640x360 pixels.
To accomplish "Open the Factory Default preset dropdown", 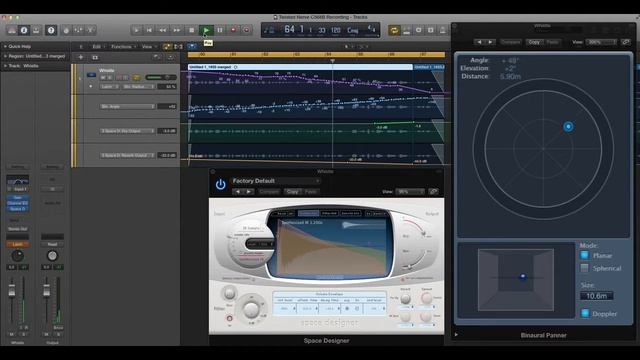I will pyautogui.click(x=276, y=181).
